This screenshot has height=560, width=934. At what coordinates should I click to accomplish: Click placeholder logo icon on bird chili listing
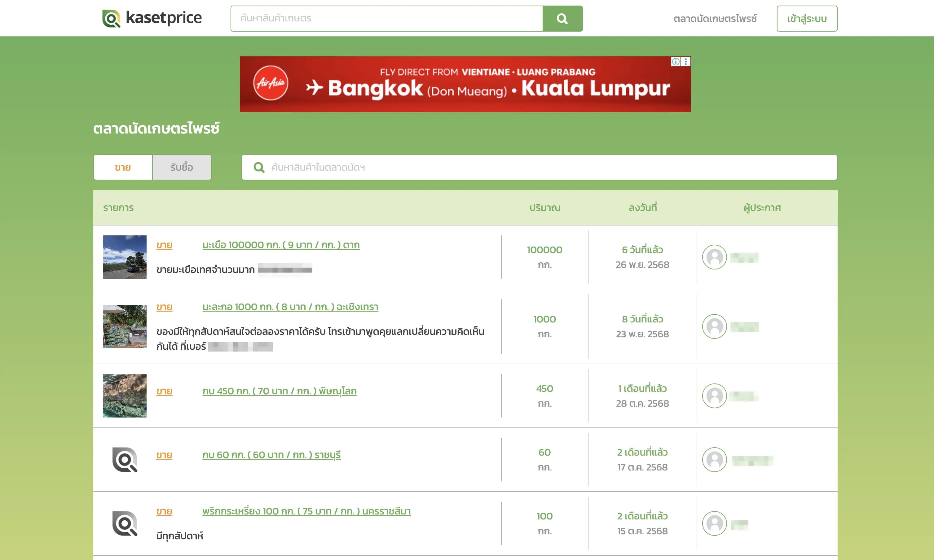125,523
